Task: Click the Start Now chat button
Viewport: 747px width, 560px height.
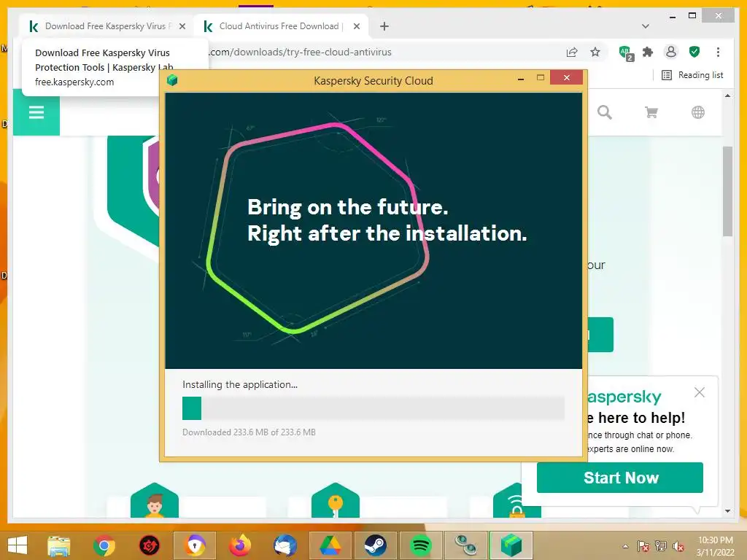Action: pos(620,478)
